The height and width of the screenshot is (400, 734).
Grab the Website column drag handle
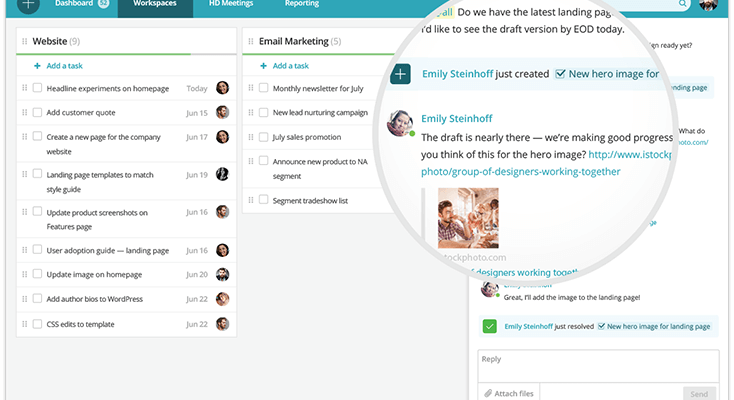coord(24,42)
